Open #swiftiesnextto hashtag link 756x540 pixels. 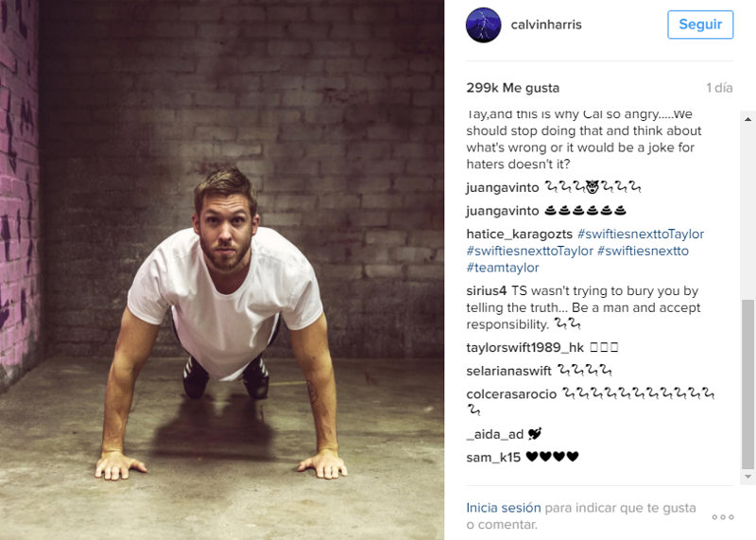643,251
